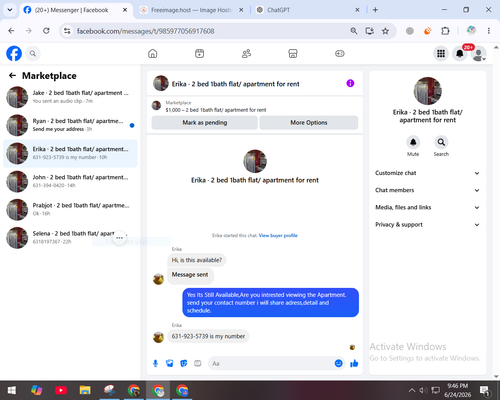
Task: Open the volume control in system tray
Action: point(423,390)
